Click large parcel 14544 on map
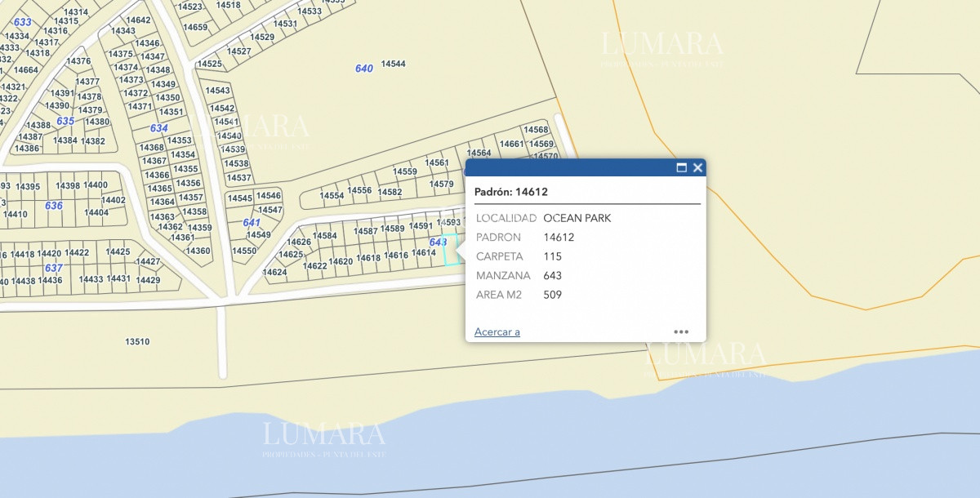Screen dimensions: 980x498 click(x=393, y=64)
